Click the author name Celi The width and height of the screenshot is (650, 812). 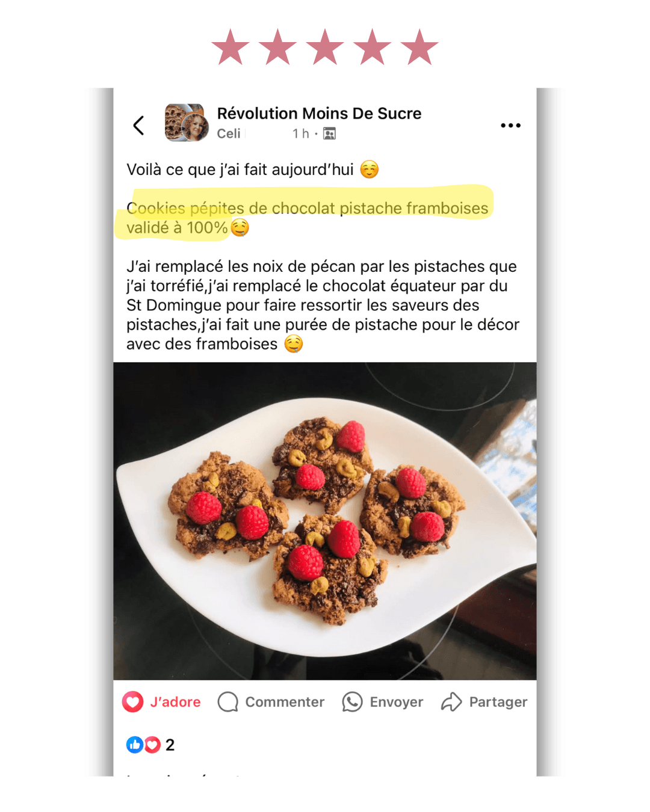[229, 134]
